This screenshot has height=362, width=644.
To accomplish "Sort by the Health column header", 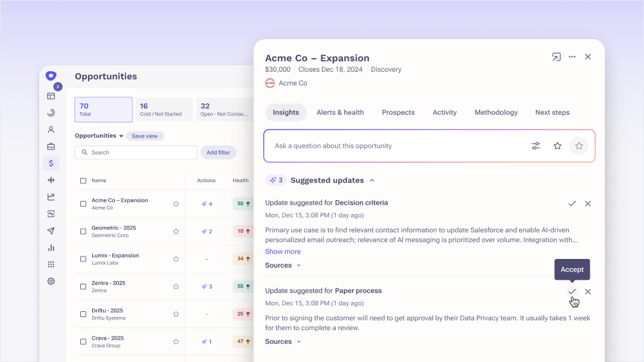I will (x=240, y=181).
